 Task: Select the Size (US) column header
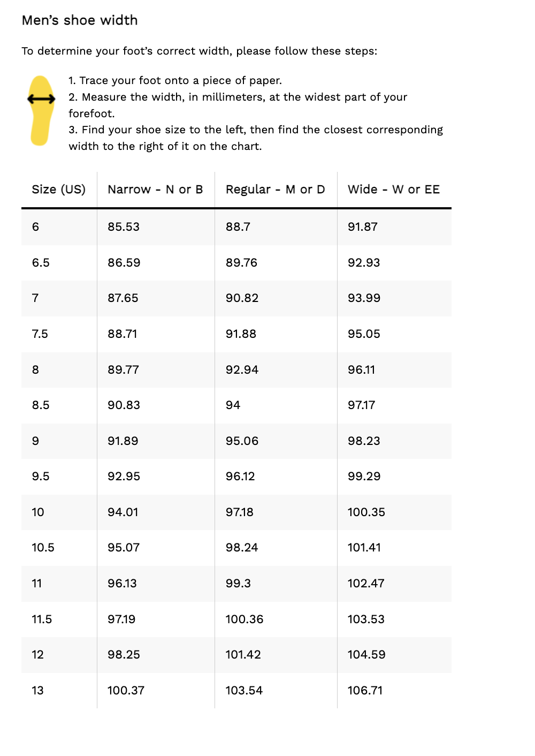click(58, 190)
